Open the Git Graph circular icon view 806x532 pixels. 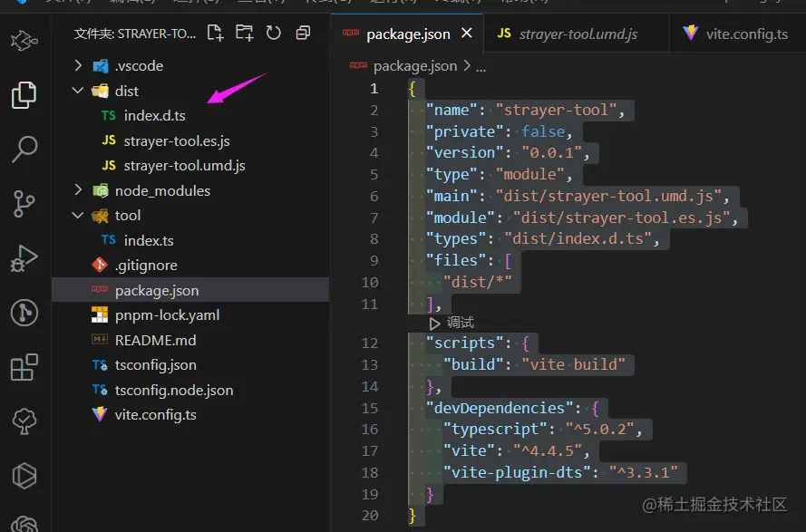pyautogui.click(x=24, y=313)
